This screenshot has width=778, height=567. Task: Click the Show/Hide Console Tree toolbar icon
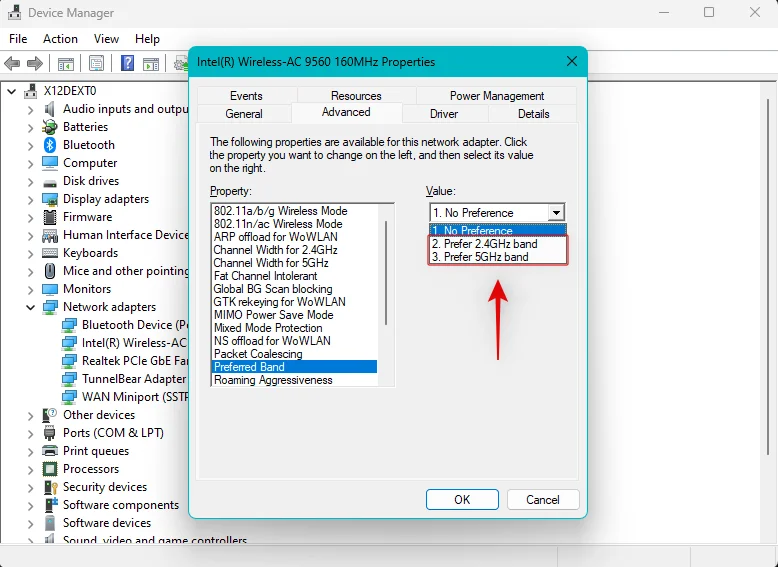[66, 64]
